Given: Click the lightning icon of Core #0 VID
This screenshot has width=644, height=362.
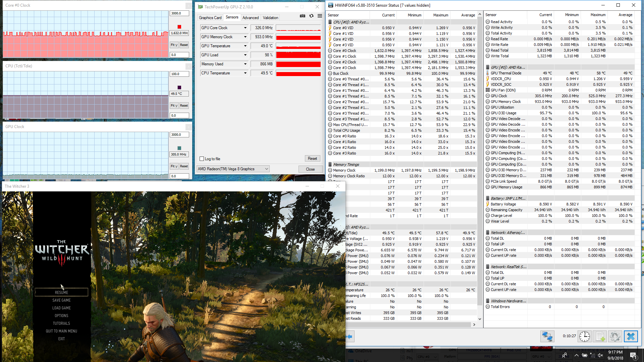Looking at the screenshot, I should 330,28.
